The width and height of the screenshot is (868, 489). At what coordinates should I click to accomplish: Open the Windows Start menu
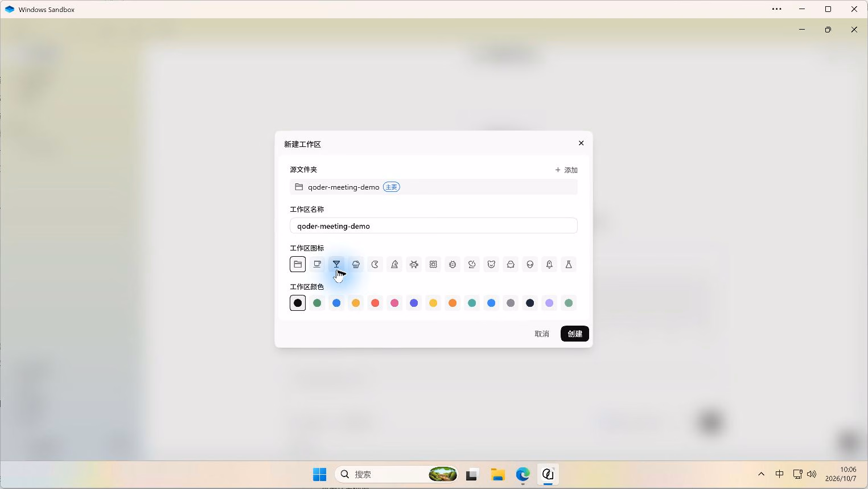tap(320, 474)
